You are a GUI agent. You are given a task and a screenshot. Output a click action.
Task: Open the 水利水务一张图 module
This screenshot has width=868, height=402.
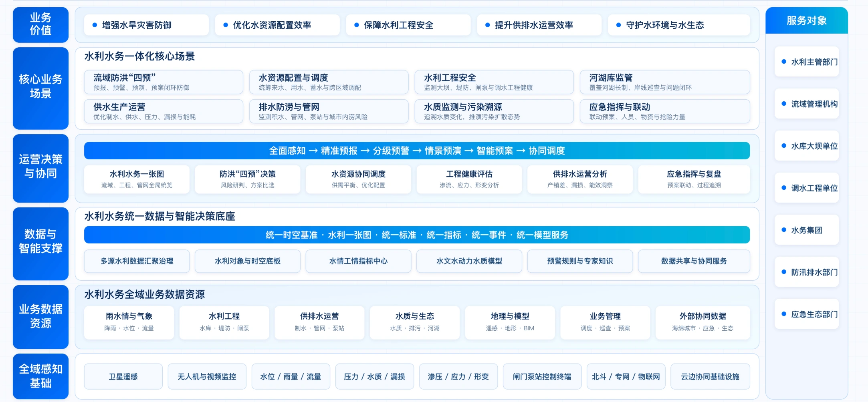coord(137,179)
